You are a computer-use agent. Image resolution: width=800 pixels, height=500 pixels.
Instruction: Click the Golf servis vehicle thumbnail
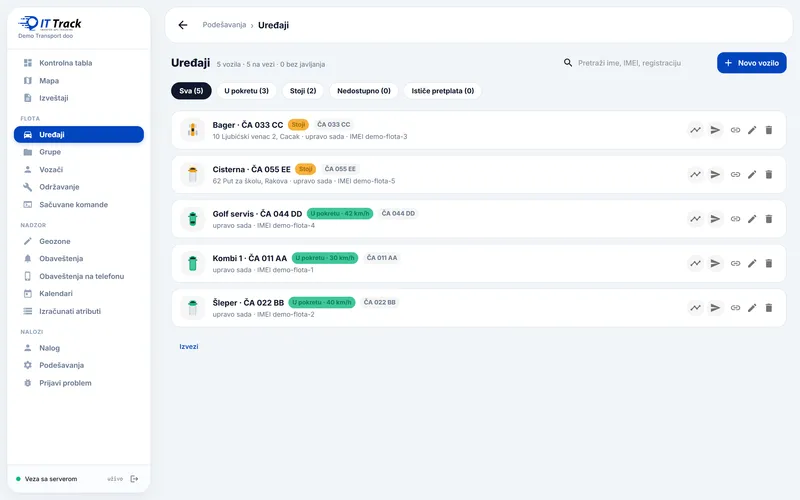coord(193,219)
